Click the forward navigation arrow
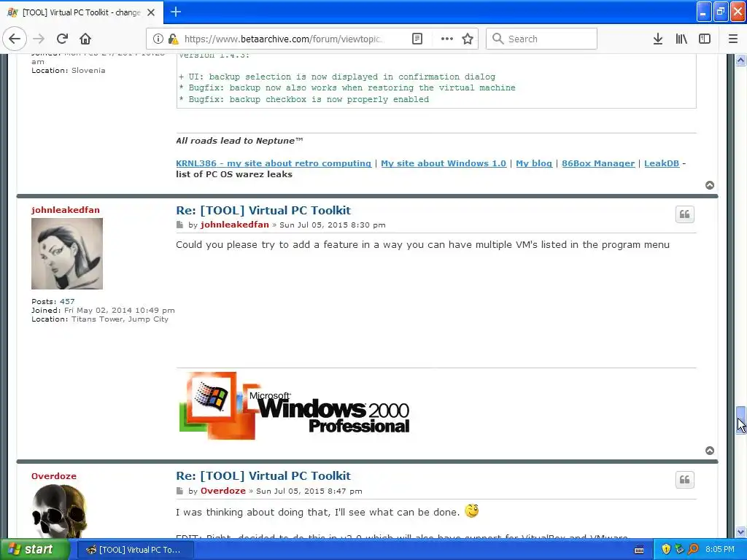This screenshot has height=560, width=747. point(39,39)
